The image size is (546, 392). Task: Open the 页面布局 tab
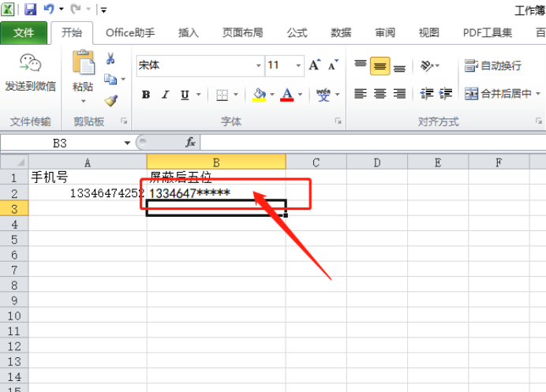click(243, 32)
